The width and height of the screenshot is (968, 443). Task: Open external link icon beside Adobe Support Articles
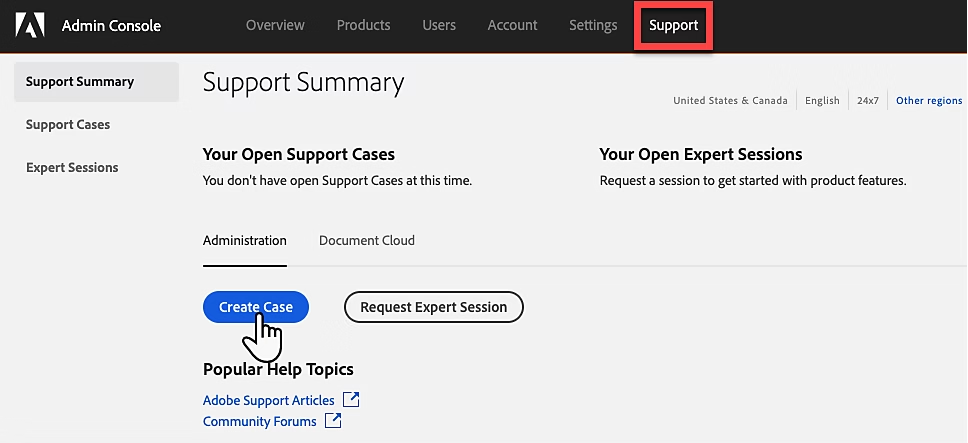[x=351, y=399]
